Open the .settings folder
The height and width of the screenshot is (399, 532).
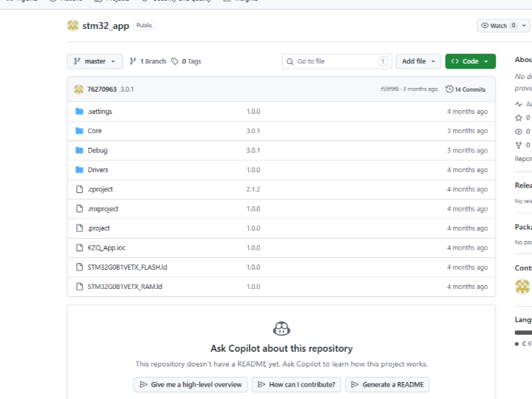(x=100, y=112)
